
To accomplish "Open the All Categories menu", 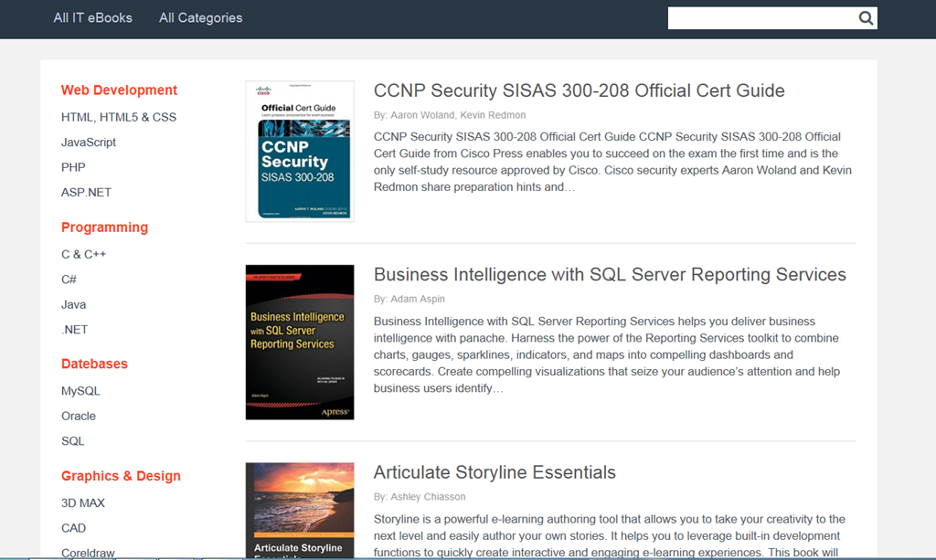I will click(200, 18).
